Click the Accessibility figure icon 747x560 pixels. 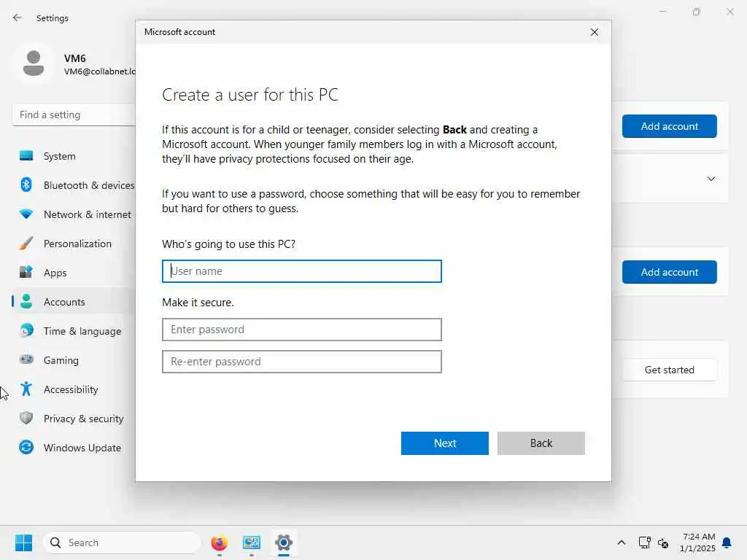pos(26,389)
